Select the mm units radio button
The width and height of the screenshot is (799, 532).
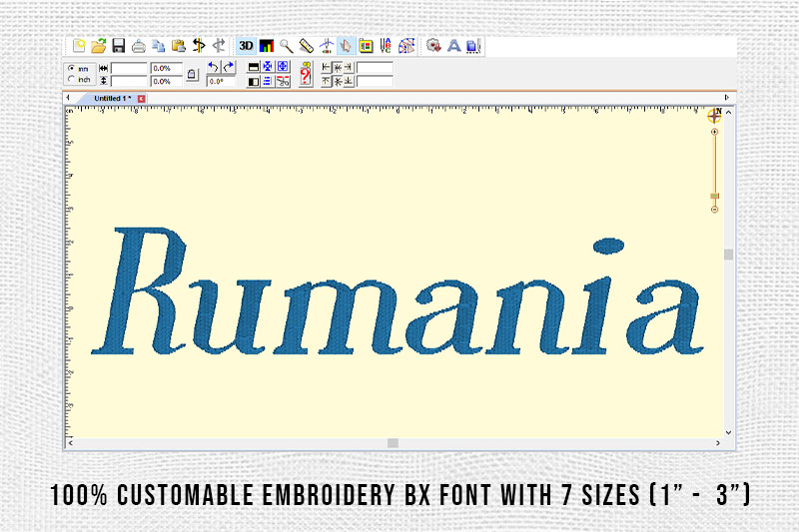click(71, 68)
